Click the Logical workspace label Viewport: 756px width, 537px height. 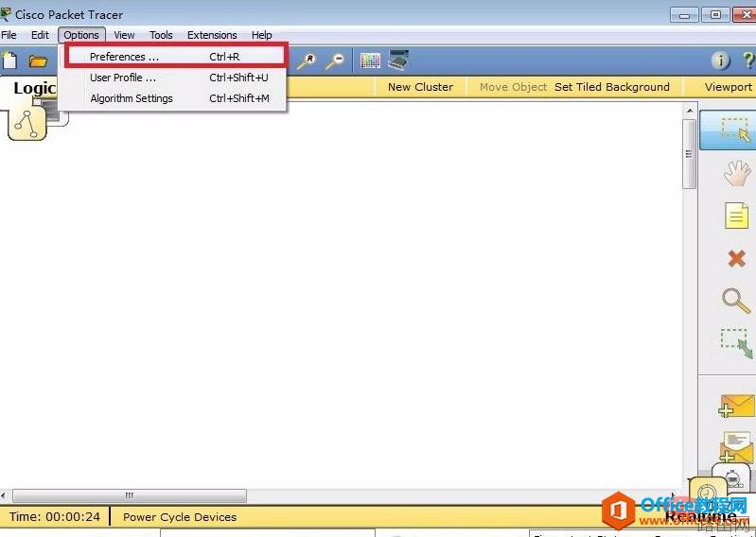[x=35, y=88]
